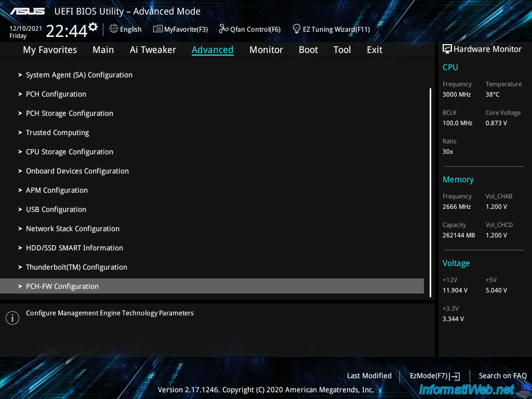Expand APM Configuration arrow
The width and height of the screenshot is (532, 399).
click(20, 190)
